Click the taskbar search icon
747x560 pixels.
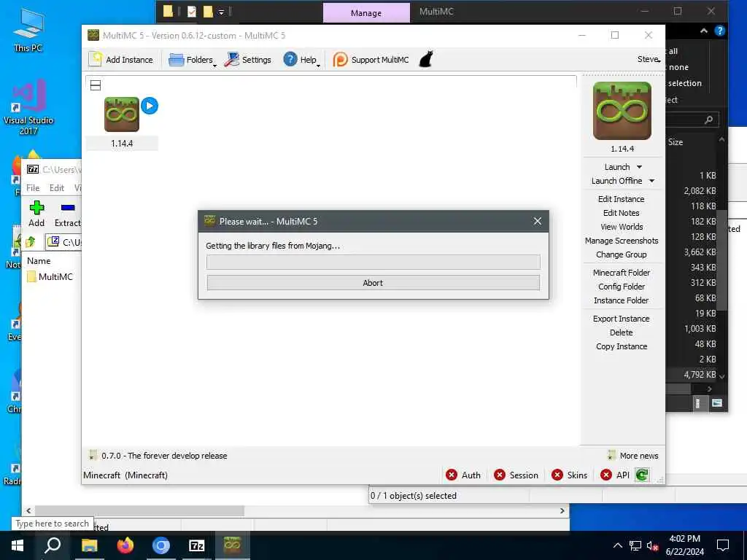pyautogui.click(x=53, y=545)
